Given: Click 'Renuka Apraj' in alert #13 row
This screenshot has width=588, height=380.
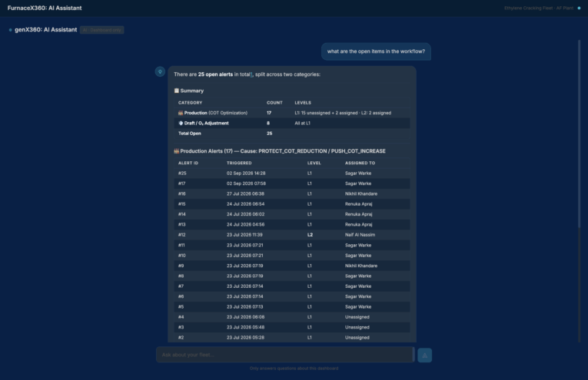Looking at the screenshot, I should click(x=358, y=225).
